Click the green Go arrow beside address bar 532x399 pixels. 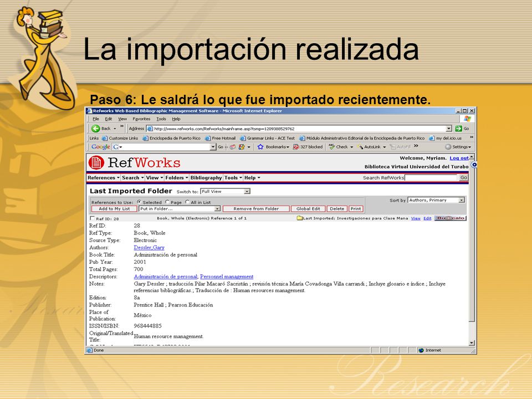coord(458,129)
